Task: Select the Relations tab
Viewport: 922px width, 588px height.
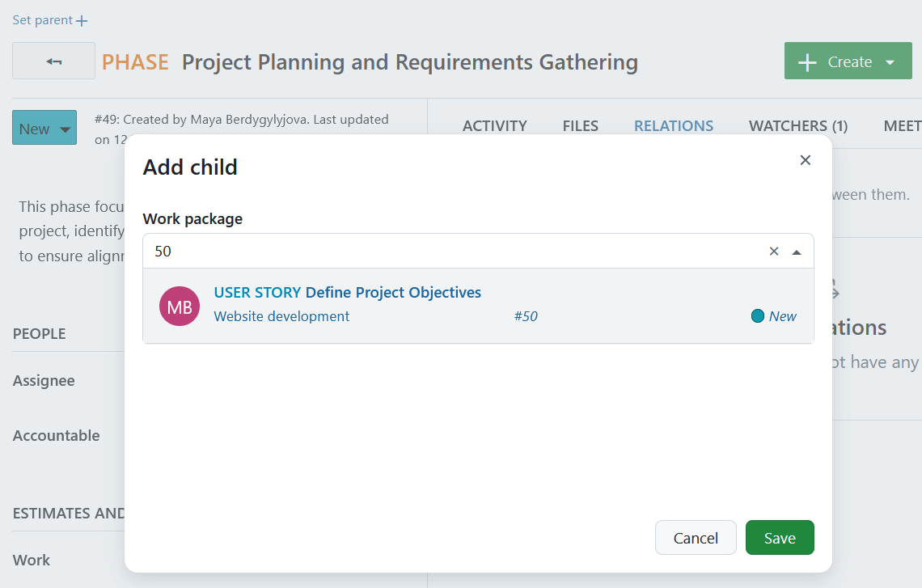Action: tap(673, 125)
